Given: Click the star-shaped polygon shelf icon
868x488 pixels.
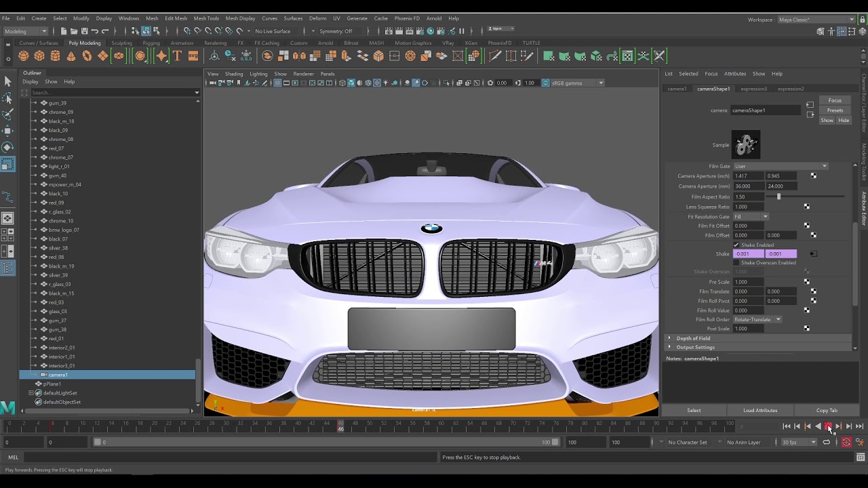Looking at the screenshot, I should pyautogui.click(x=161, y=56).
